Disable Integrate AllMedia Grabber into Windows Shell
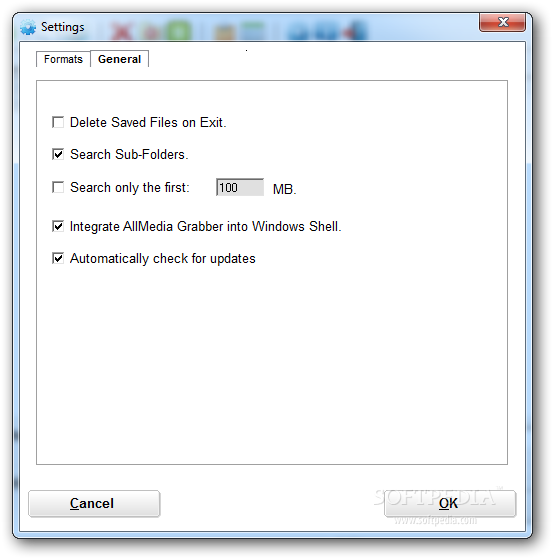The image size is (553, 559). [58, 226]
